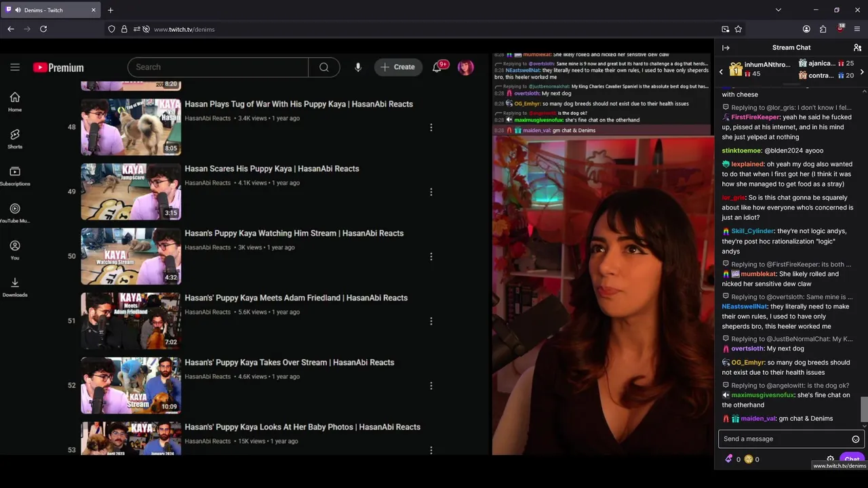This screenshot has height=488, width=868.
Task: Click title Hasan's Puppy Kaya Takes Over Stream
Action: tap(290, 363)
